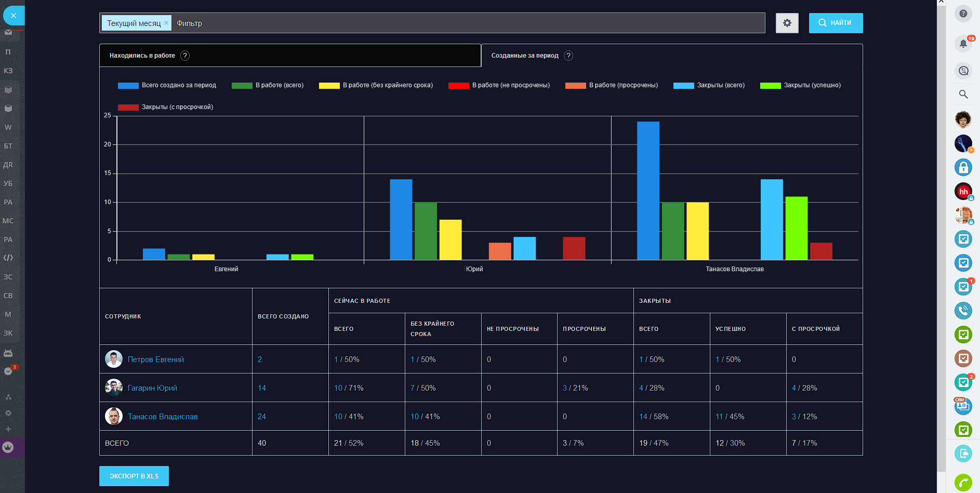Viewport: 980px width, 493px height.
Task: Open the CRM chat icon in sidebar
Action: (x=963, y=406)
